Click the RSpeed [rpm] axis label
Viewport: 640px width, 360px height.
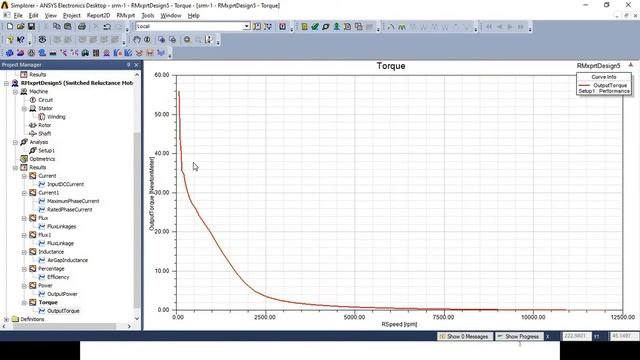click(x=399, y=324)
